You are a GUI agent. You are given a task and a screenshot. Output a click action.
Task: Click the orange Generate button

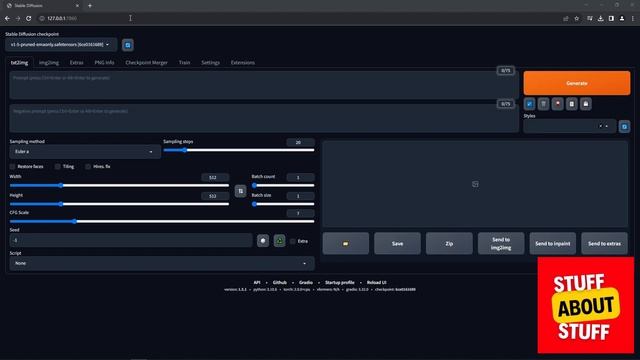tap(577, 83)
